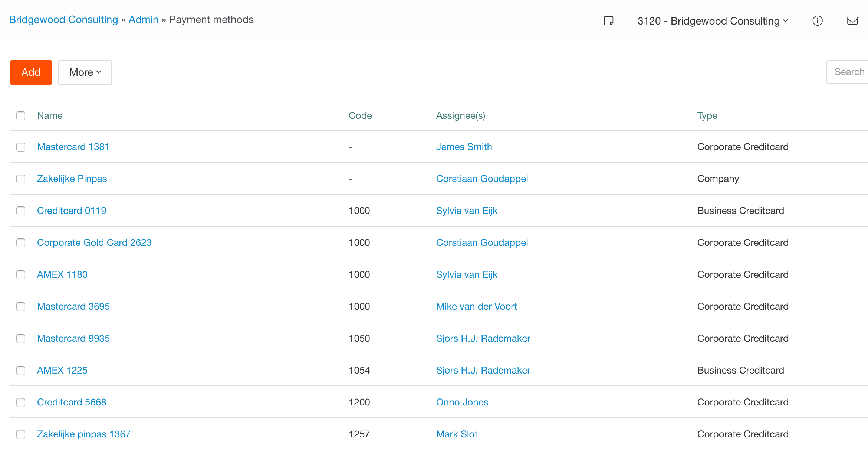Open the 3120 - Bridgewood Consulting account switcher
The image size is (868, 456).
(713, 21)
